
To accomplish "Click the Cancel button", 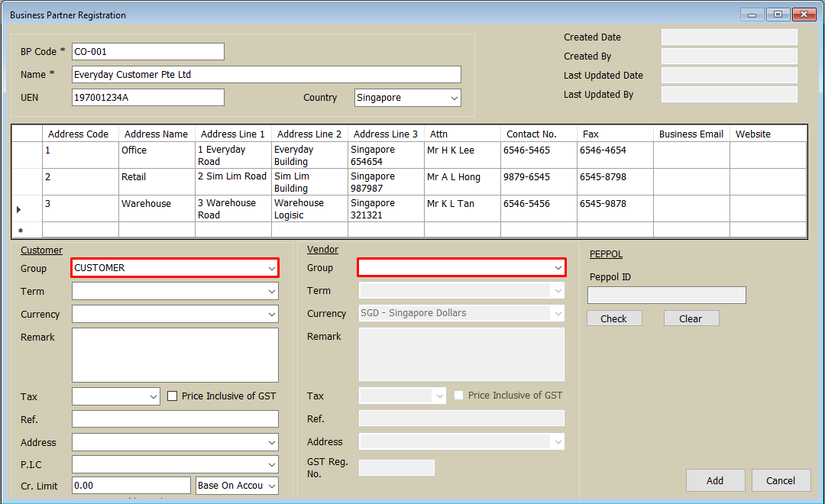I will 781,480.
